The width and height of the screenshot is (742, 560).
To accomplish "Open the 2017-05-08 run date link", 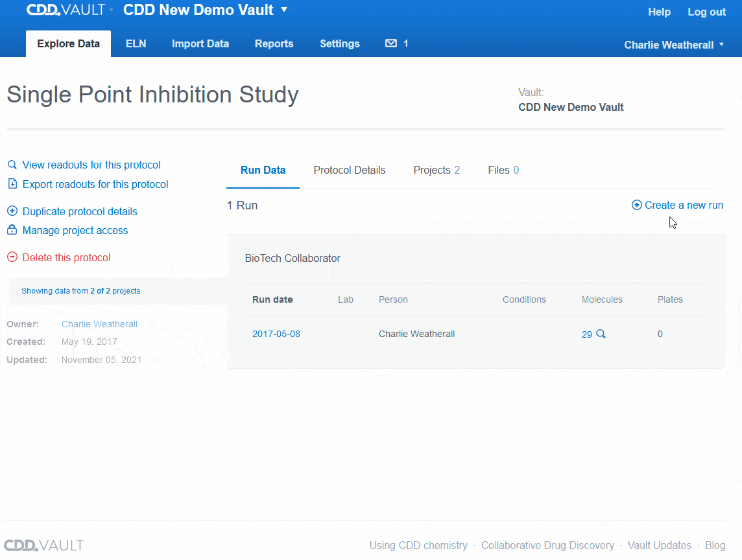I will point(276,334).
